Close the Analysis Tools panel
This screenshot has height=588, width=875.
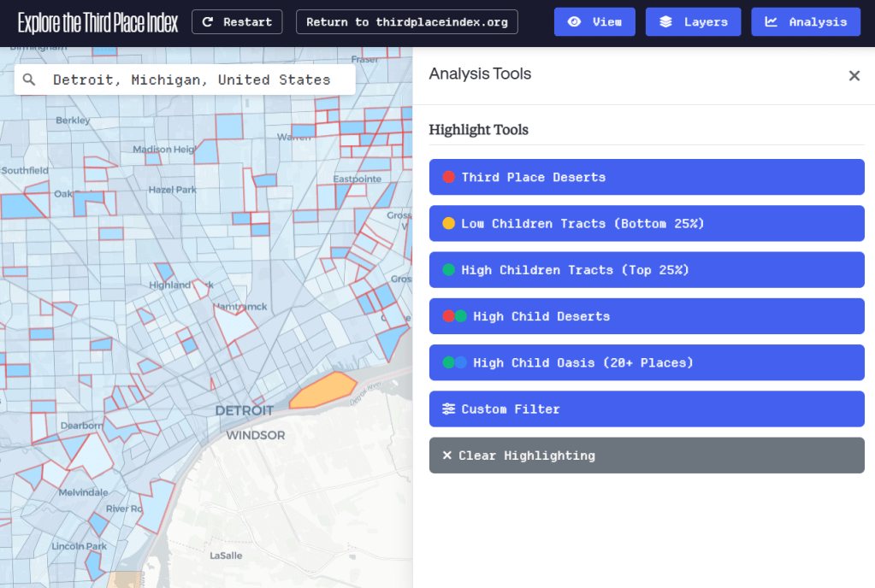[x=854, y=75]
